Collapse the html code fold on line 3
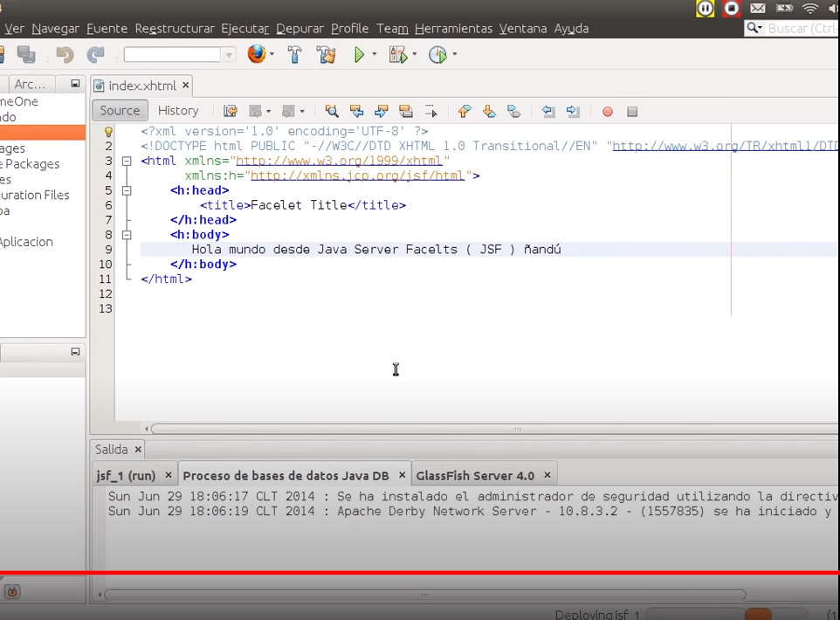This screenshot has width=840, height=620. (x=127, y=161)
